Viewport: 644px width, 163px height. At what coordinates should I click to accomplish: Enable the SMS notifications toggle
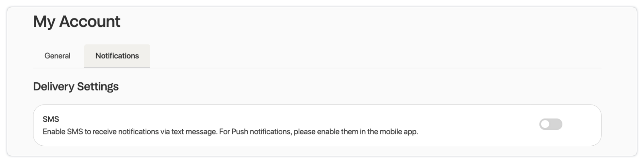pos(551,124)
